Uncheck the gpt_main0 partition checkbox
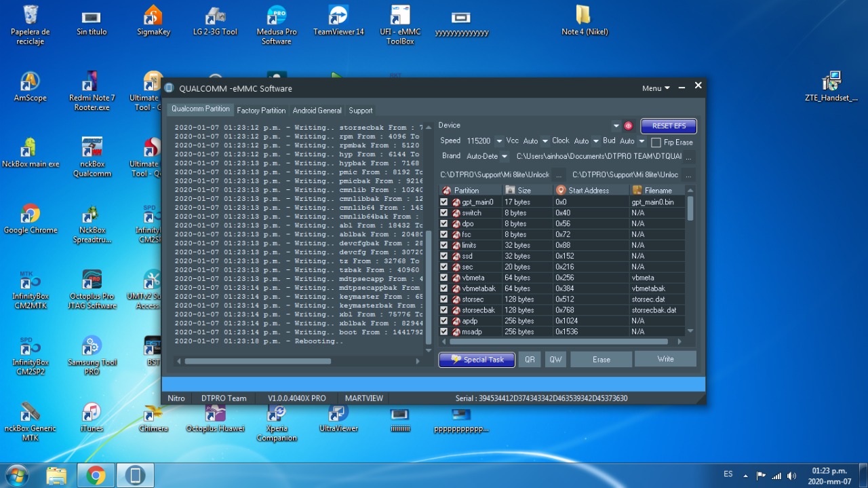Image resolution: width=868 pixels, height=488 pixels. [444, 202]
